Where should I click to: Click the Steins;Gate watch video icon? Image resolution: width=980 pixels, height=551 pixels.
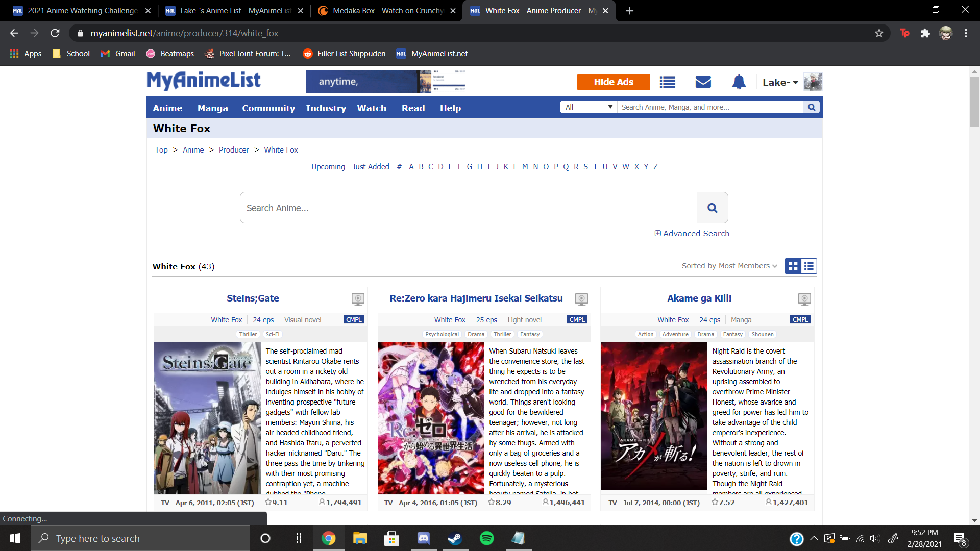pyautogui.click(x=358, y=299)
